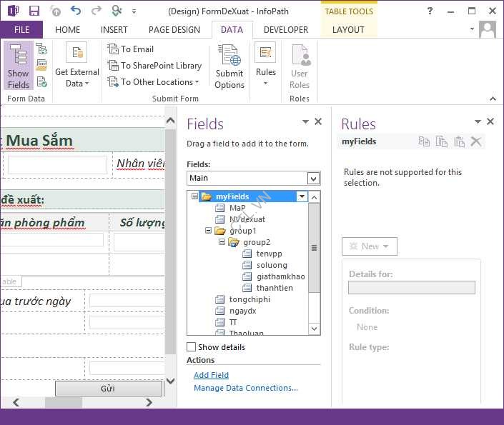Open Manage Data Connections link
The image size is (504, 425).
click(245, 388)
